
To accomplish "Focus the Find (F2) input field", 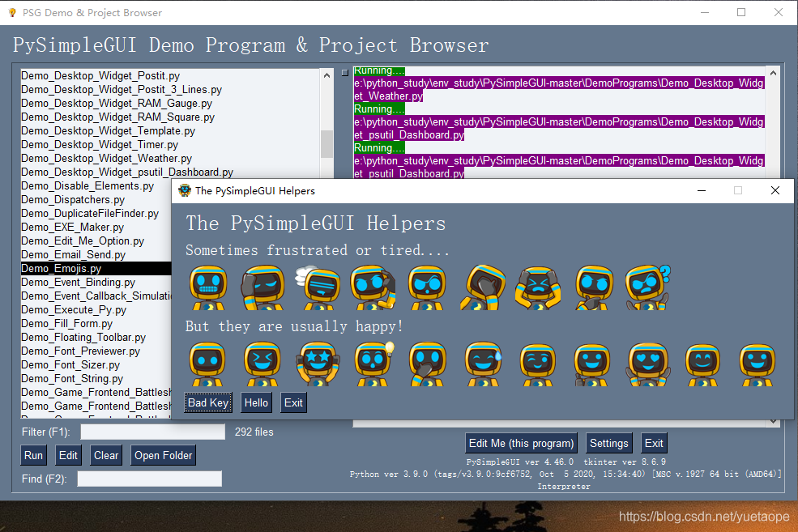I will coord(150,479).
